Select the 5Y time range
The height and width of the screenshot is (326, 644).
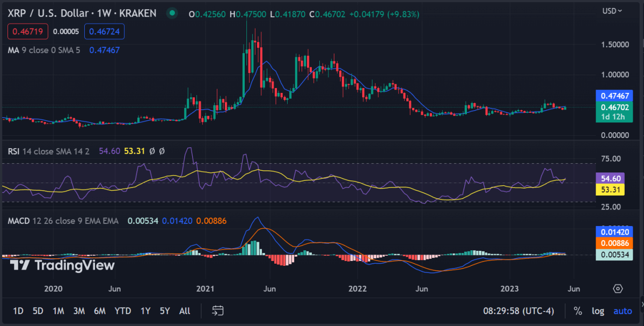pos(164,310)
